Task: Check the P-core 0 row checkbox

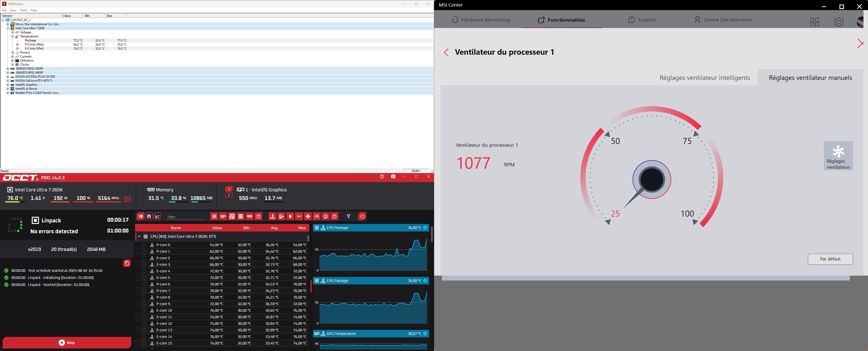Action: coord(144,245)
